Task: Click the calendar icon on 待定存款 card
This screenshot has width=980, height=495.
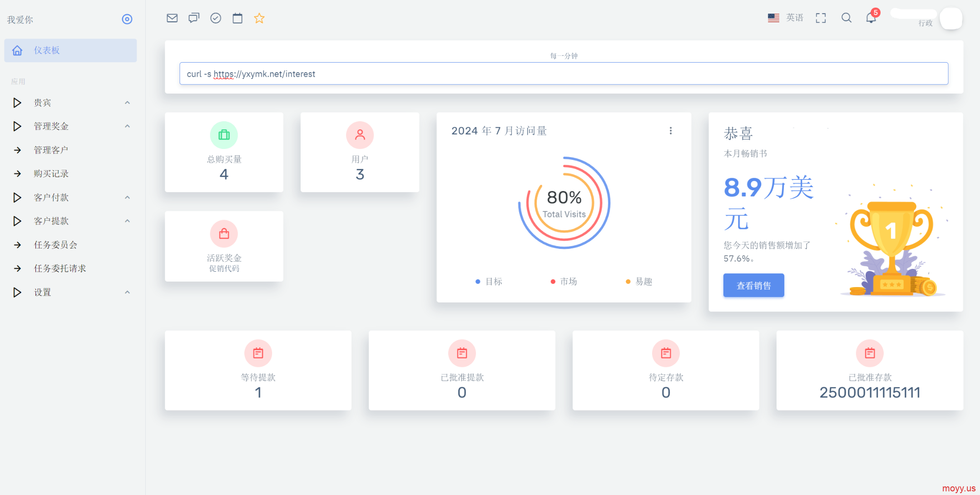Action: point(666,353)
